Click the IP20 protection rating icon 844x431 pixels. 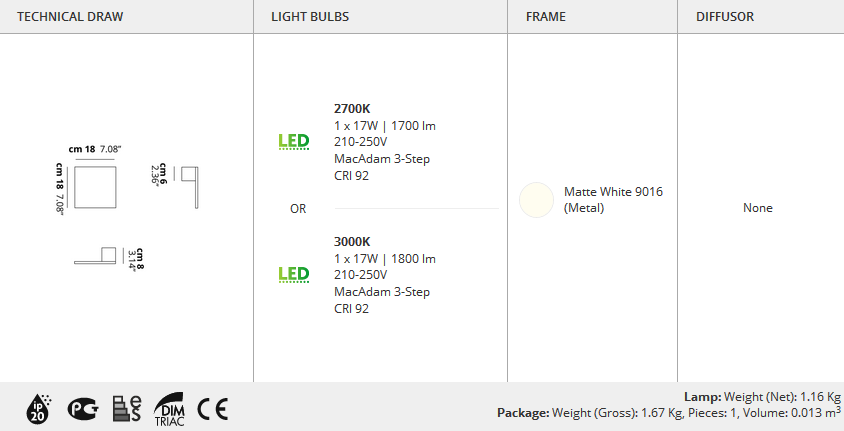(38, 408)
